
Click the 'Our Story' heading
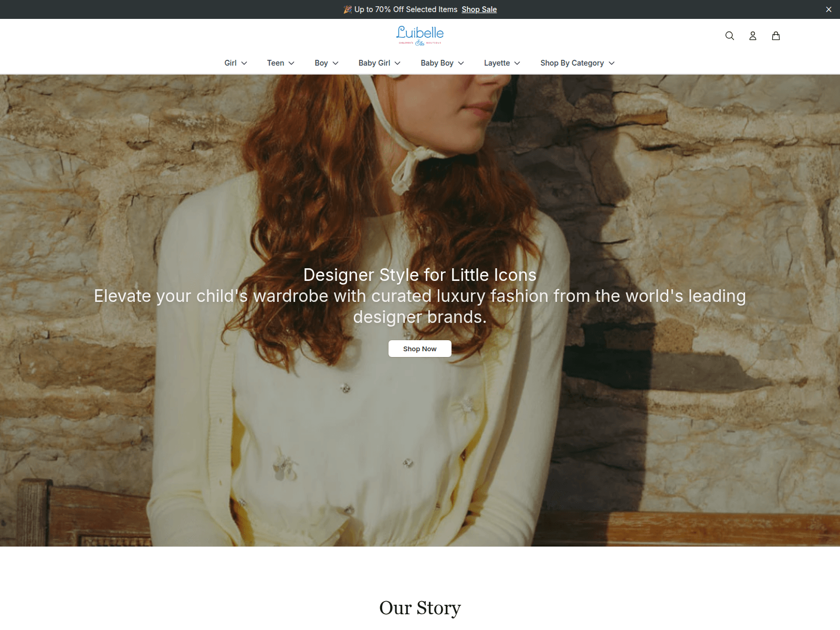click(420, 608)
